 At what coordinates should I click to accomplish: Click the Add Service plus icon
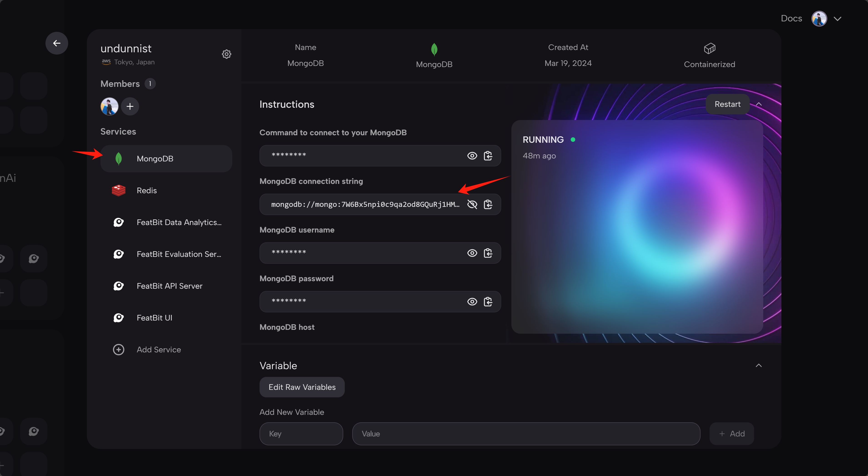pyautogui.click(x=118, y=350)
